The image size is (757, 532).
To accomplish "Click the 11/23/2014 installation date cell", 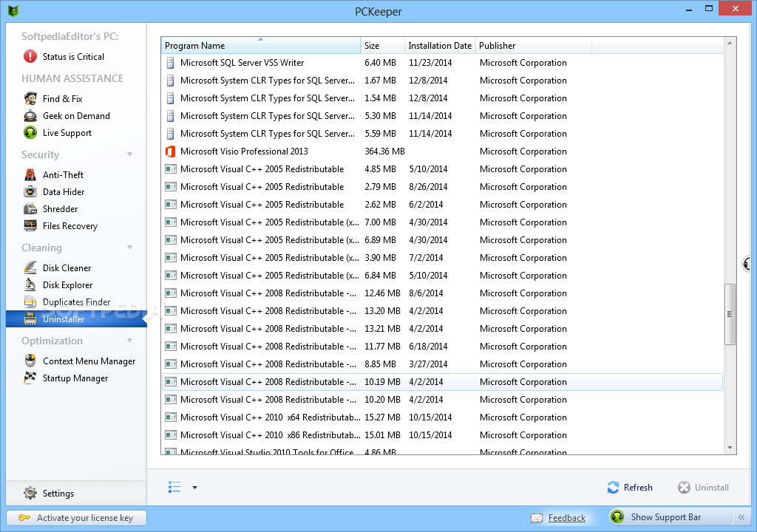I will [x=430, y=63].
